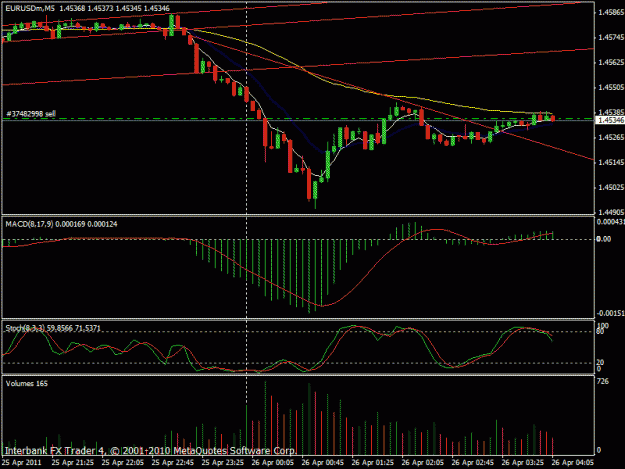Image resolution: width=625 pixels, height=469 pixels.
Task: Click the 26 Apr 00:45 time label
Action: coord(323,463)
